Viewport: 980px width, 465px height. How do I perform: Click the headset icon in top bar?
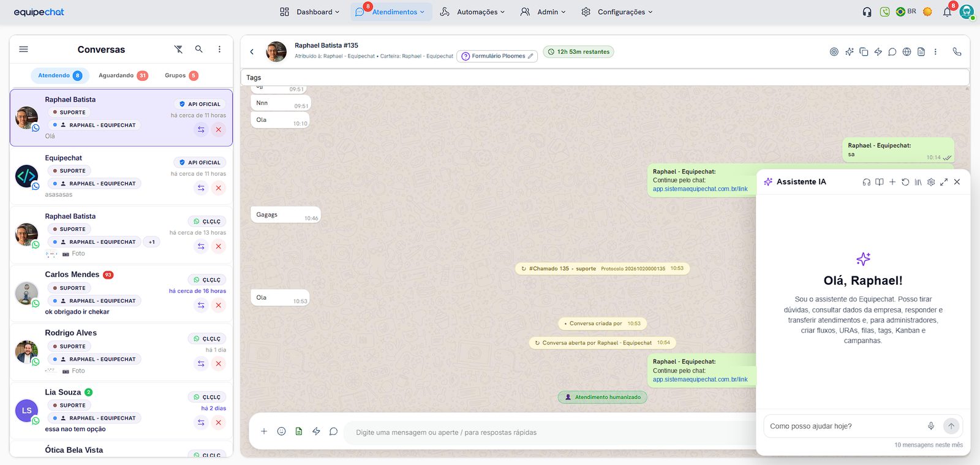pyautogui.click(x=867, y=12)
